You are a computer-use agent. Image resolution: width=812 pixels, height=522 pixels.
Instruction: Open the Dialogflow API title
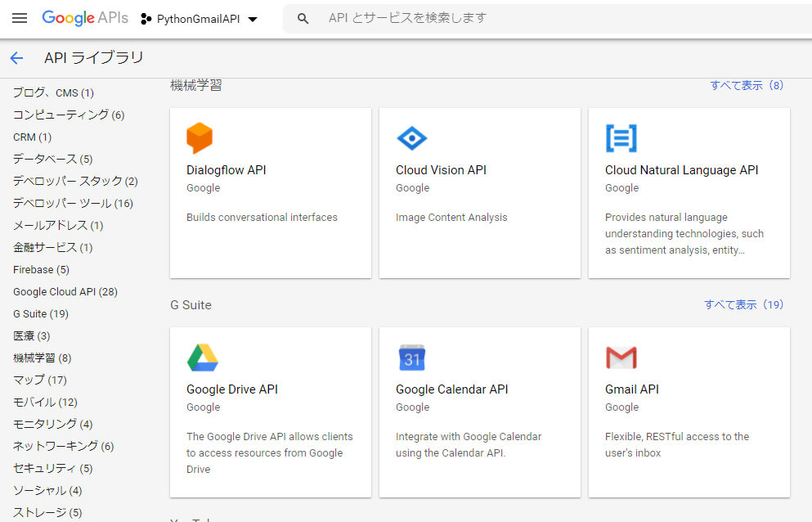tap(227, 170)
